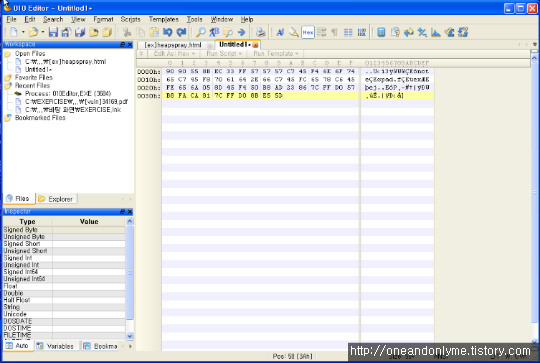The height and width of the screenshot is (363, 540).
Task: Float the Inspector panel
Action: pyautogui.click(x=122, y=212)
